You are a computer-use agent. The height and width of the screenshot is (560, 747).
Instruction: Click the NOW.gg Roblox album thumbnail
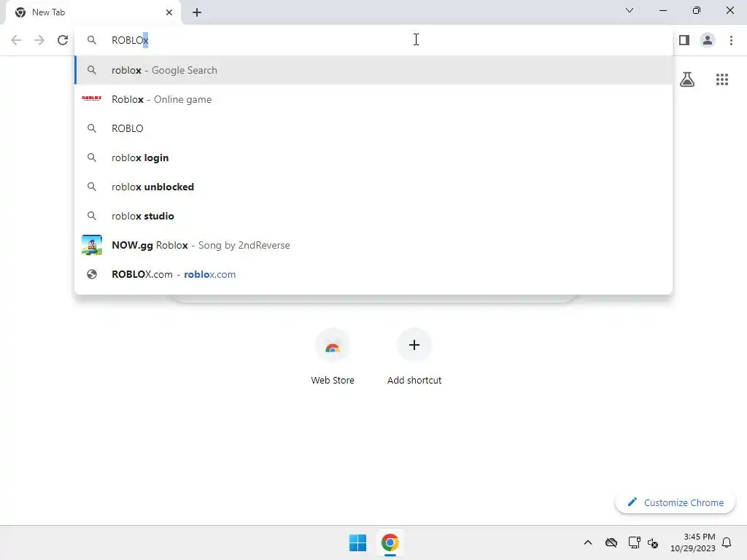(x=91, y=245)
